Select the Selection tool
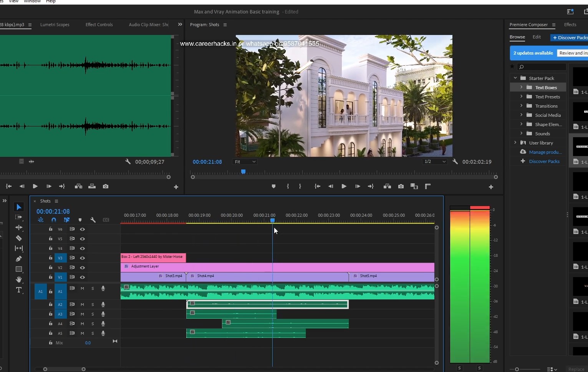 coord(18,207)
